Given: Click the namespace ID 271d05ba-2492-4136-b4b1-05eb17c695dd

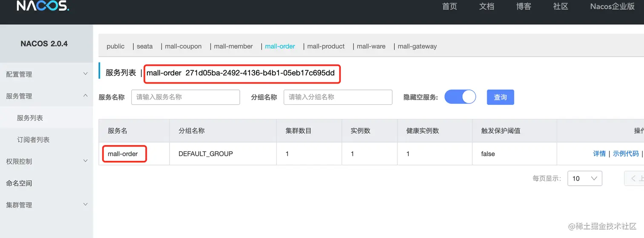Looking at the screenshot, I should coord(260,73).
